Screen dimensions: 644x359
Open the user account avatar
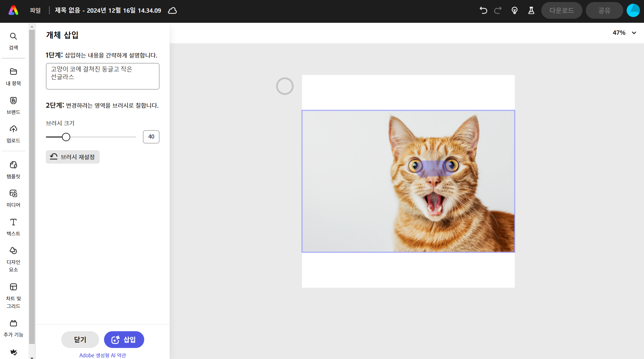pos(633,10)
